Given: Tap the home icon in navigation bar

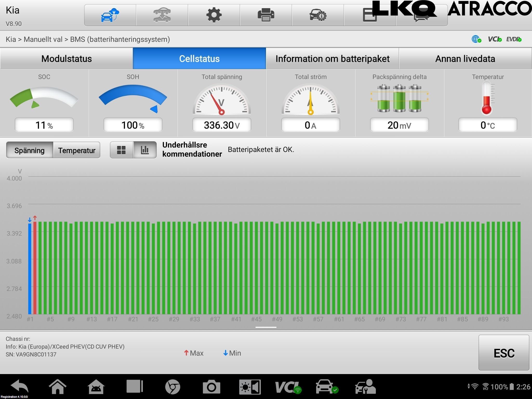Looking at the screenshot, I should [x=57, y=387].
